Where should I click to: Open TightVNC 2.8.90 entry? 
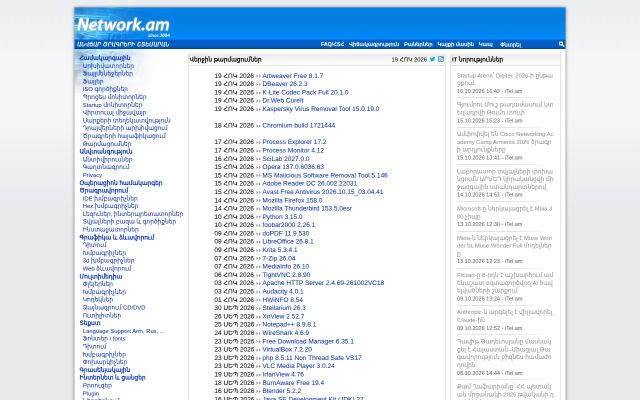(x=286, y=275)
